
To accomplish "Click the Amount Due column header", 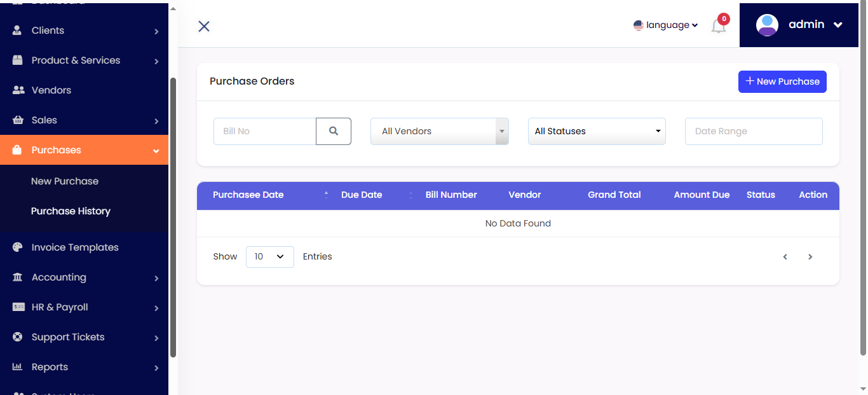I will 702,195.
